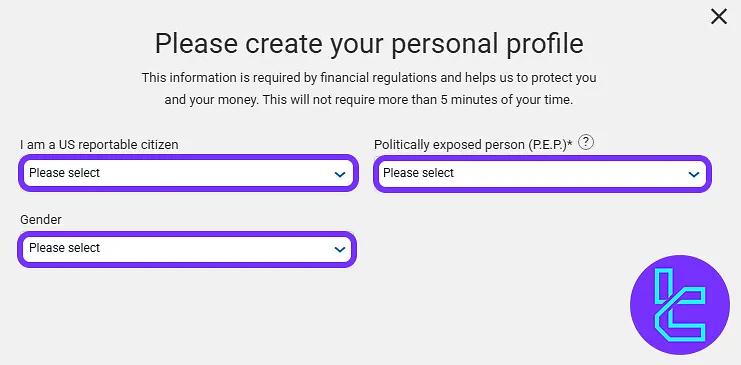The width and height of the screenshot is (741, 365).
Task: Expand the US reportable citizen chevron arrow
Action: click(x=340, y=174)
